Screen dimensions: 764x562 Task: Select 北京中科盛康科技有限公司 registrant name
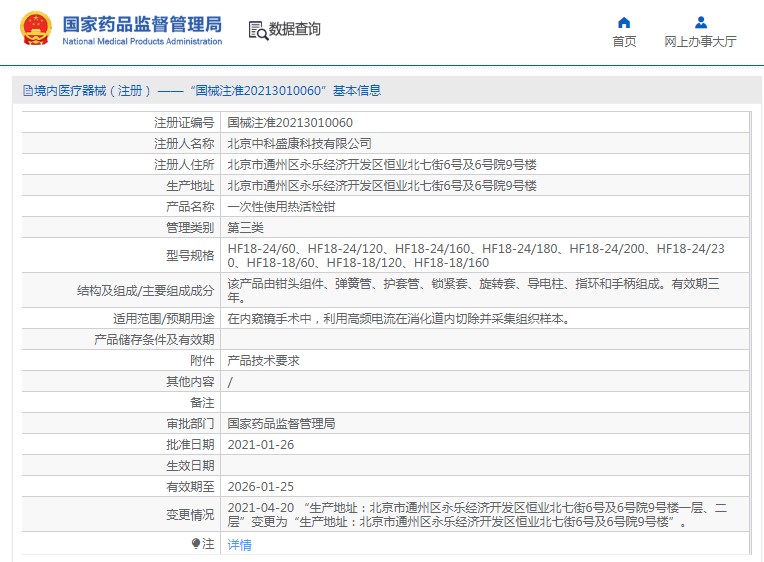pos(299,143)
